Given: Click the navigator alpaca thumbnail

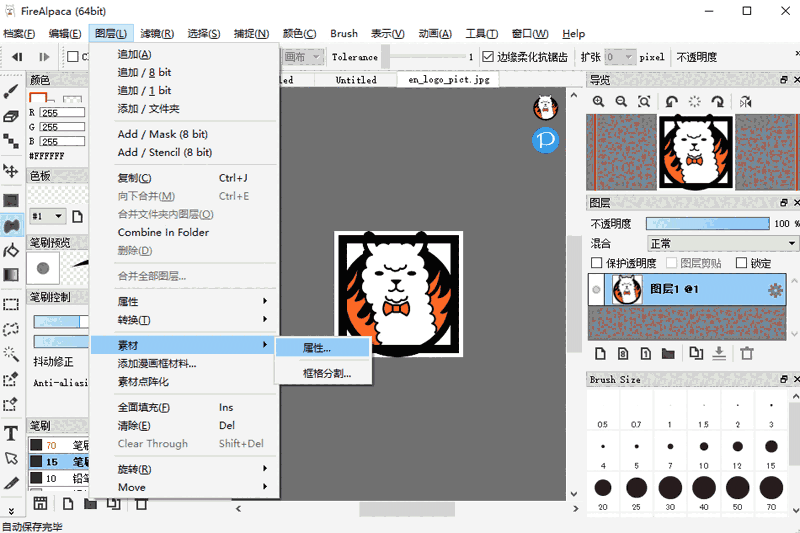Looking at the screenshot, I should tap(696, 153).
